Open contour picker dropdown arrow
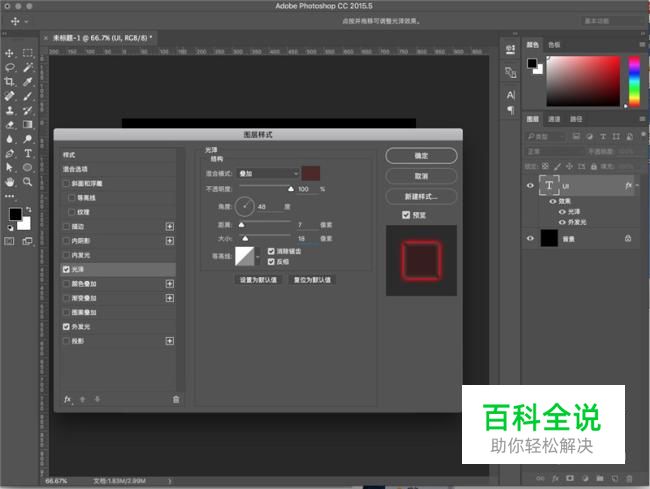 click(x=258, y=257)
